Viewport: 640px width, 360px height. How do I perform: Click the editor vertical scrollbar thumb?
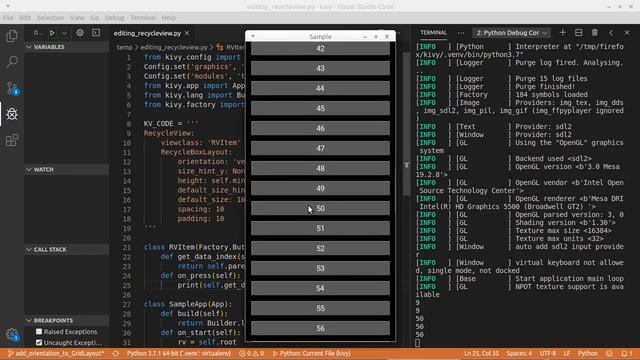coord(407,124)
